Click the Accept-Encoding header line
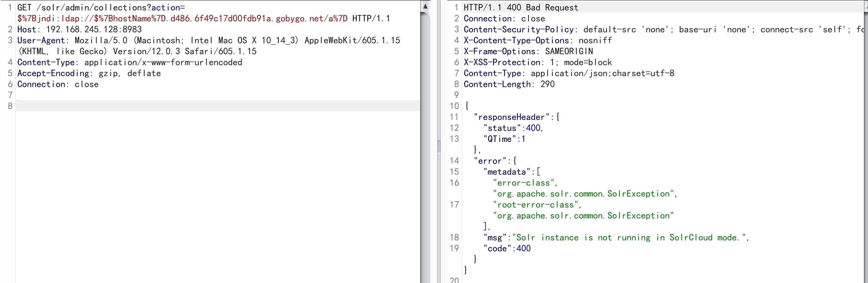 pyautogui.click(x=89, y=73)
